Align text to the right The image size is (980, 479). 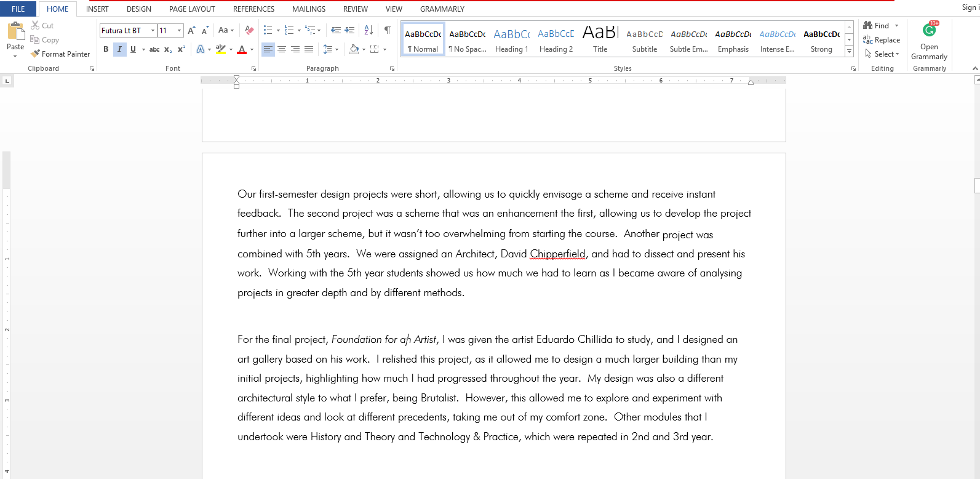click(x=295, y=49)
